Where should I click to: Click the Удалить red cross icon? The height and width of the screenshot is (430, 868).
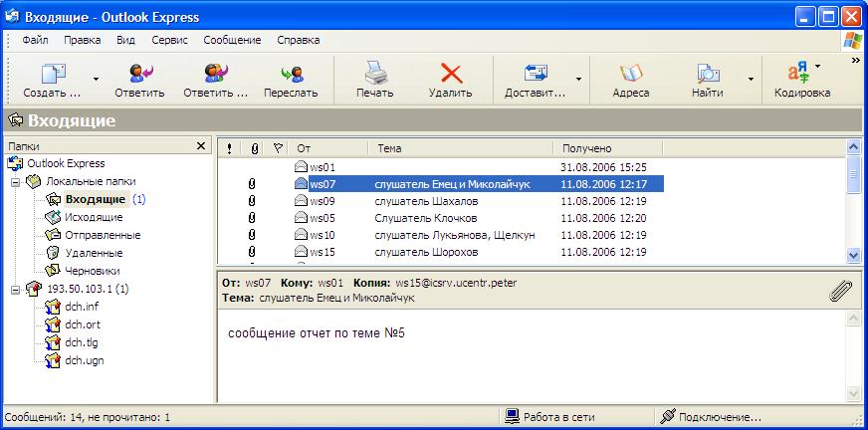[x=451, y=73]
